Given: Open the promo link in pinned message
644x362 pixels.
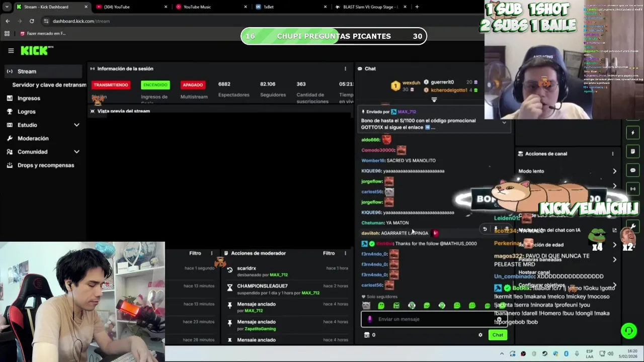Looking at the screenshot, I should (427, 128).
